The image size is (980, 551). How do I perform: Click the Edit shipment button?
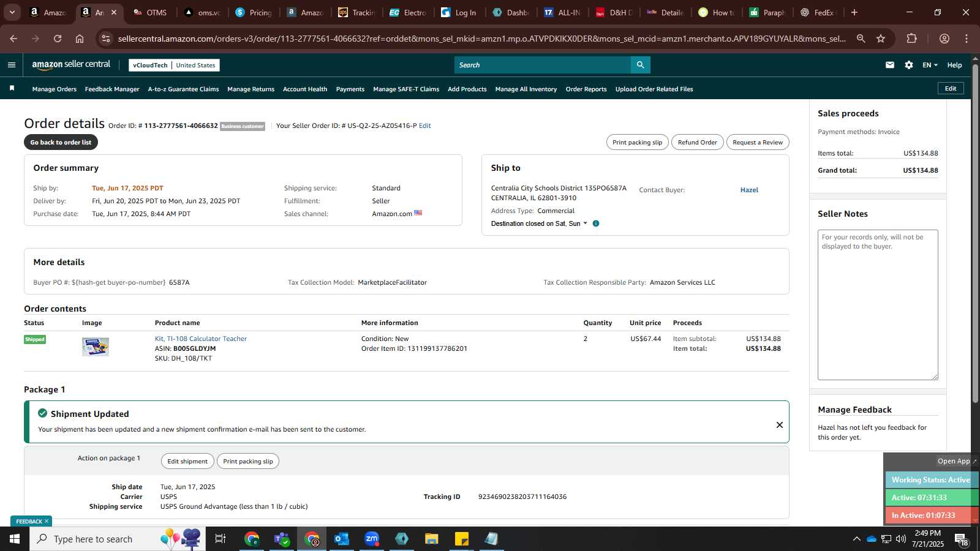pyautogui.click(x=187, y=461)
